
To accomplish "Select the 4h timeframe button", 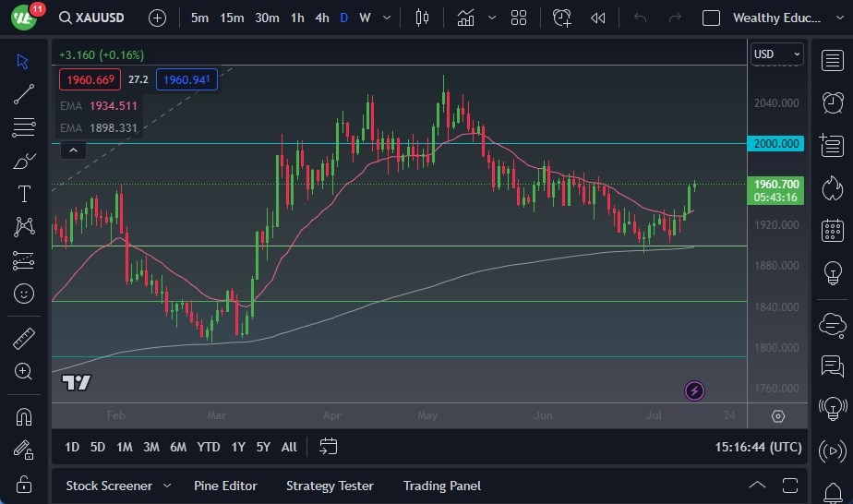I will [321, 18].
